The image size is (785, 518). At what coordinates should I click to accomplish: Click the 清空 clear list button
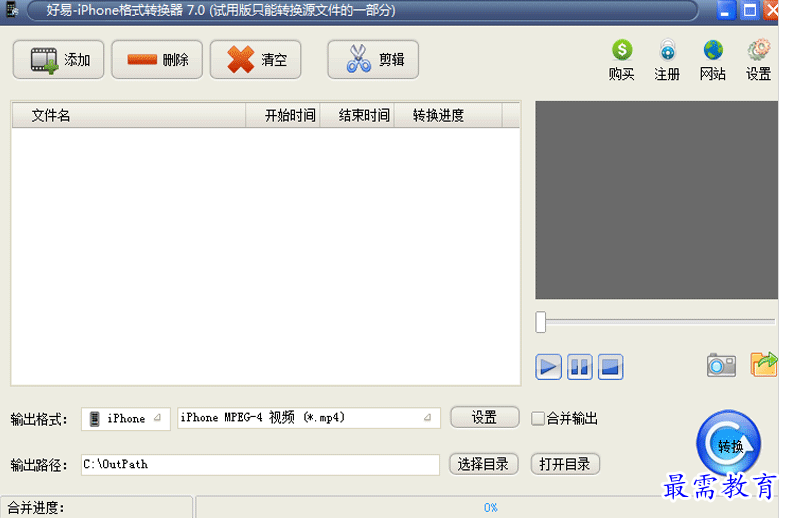click(255, 60)
